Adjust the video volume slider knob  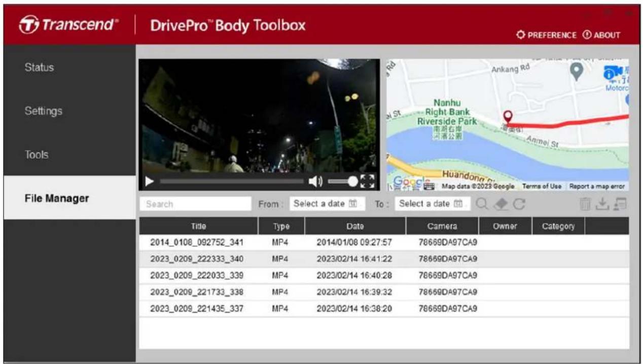pos(352,181)
